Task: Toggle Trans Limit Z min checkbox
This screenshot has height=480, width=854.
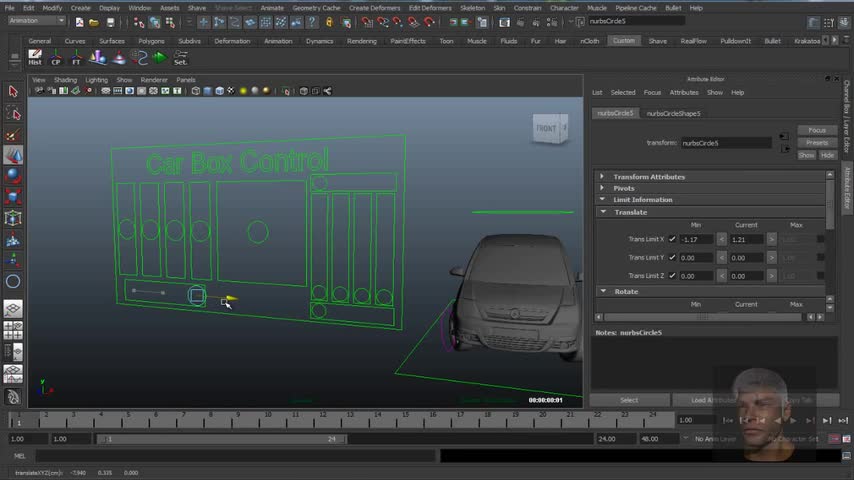Action: pyautogui.click(x=672, y=275)
